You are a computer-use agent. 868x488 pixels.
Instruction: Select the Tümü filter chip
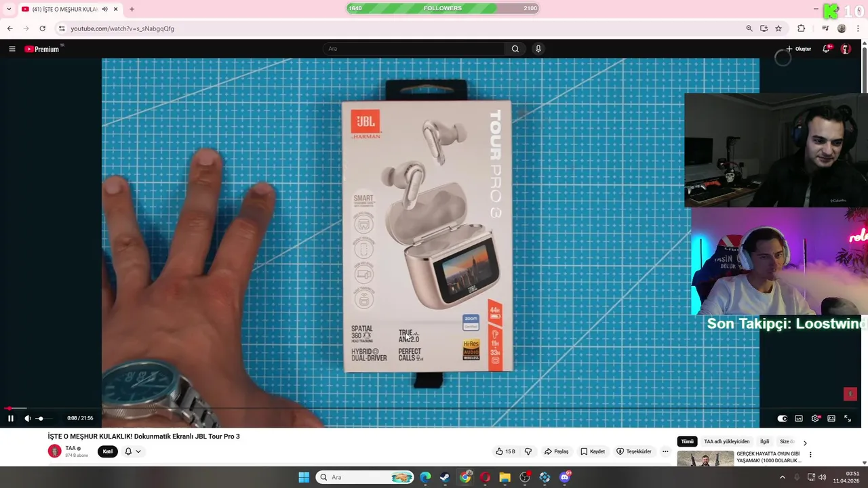pyautogui.click(x=688, y=441)
